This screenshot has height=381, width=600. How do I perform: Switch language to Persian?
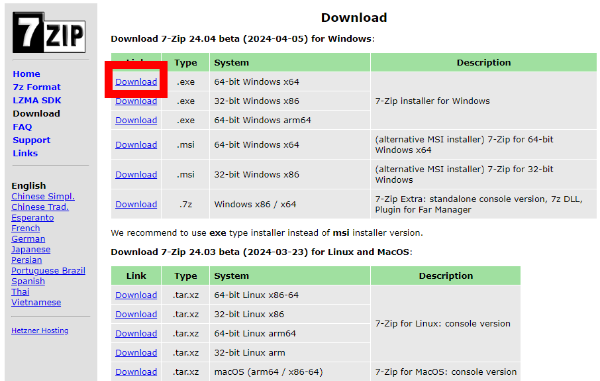pos(27,260)
